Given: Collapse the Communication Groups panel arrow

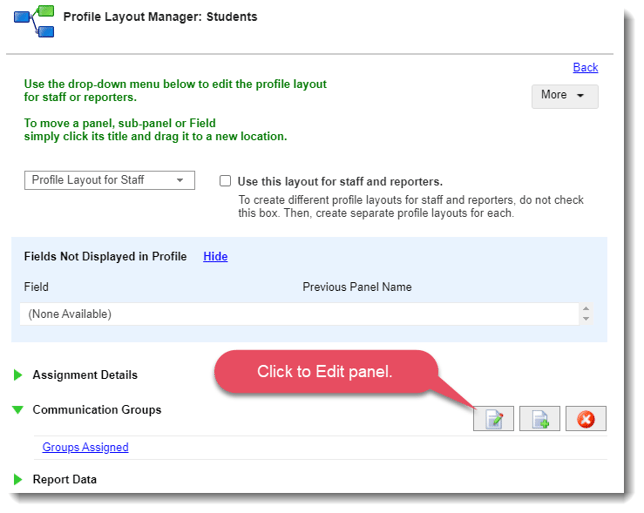Looking at the screenshot, I should 18,410.
